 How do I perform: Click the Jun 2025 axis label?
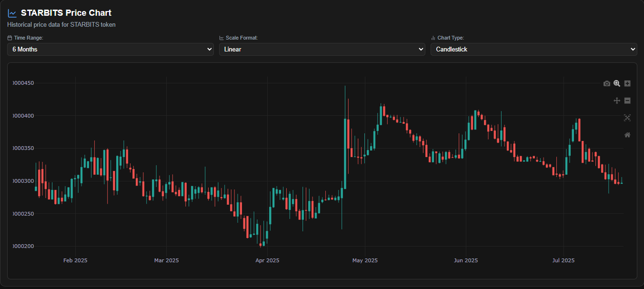pyautogui.click(x=466, y=260)
